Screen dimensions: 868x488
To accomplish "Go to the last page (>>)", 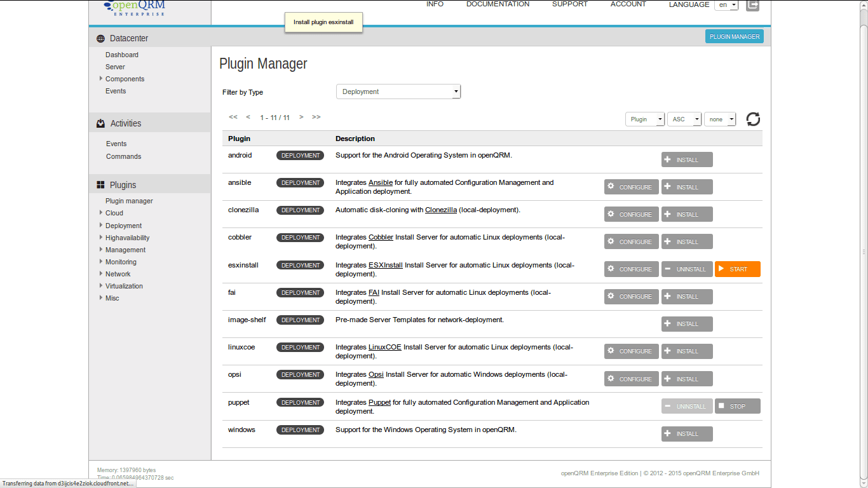I will click(316, 117).
